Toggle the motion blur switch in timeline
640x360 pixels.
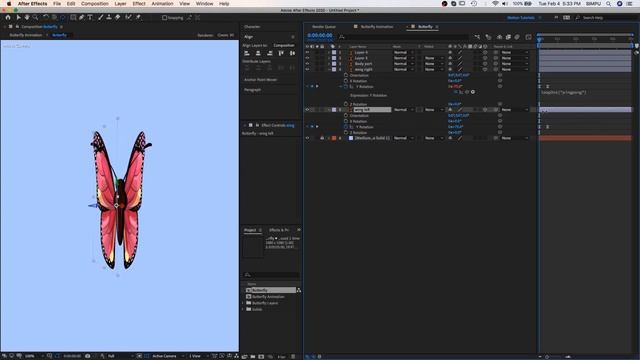517,37
